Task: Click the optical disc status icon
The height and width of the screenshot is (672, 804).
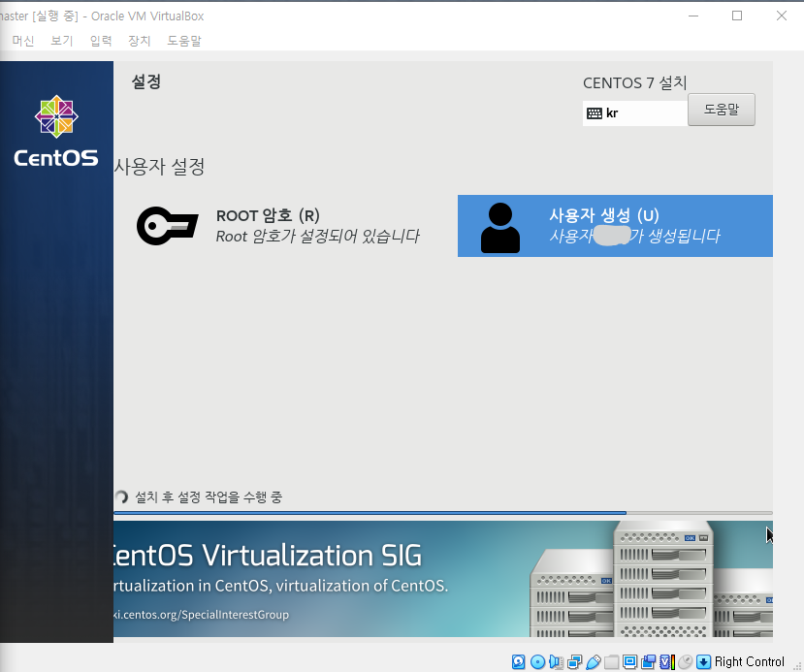Action: (537, 661)
